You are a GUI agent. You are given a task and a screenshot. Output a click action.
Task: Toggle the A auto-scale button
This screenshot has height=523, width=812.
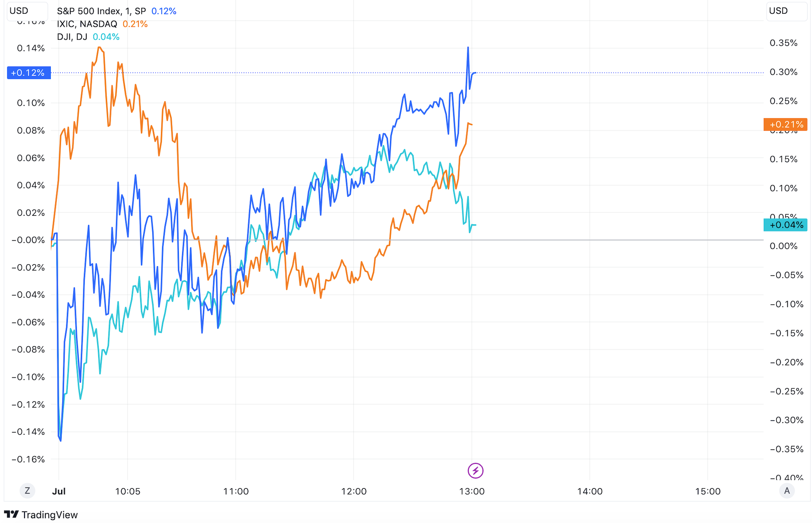[787, 491]
